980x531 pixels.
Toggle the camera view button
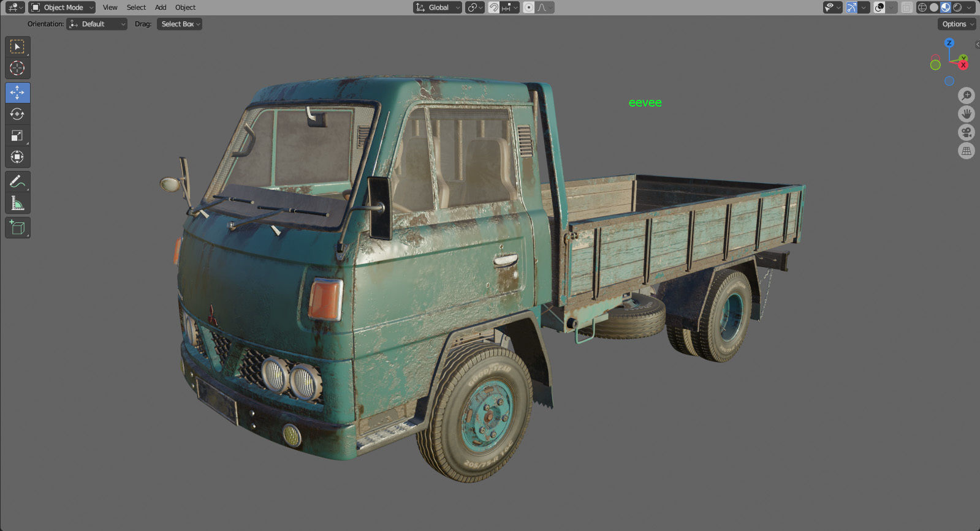pyautogui.click(x=967, y=132)
